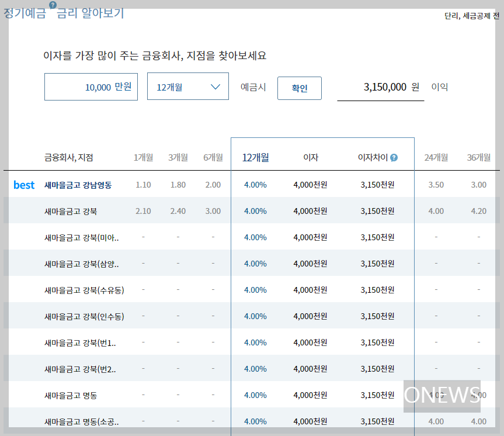Select the 6개월 column header
The width and height of the screenshot is (504, 436).
[x=213, y=158]
